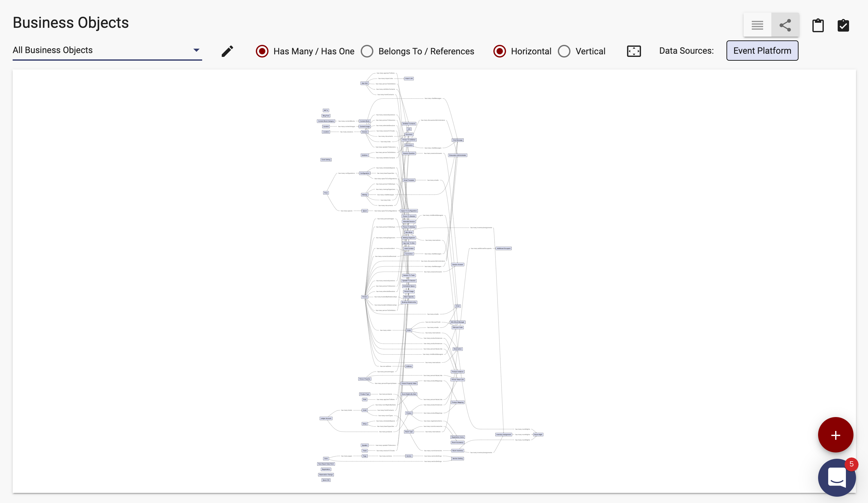Expand the Business Objects filter selector
The image size is (868, 503).
click(x=195, y=50)
